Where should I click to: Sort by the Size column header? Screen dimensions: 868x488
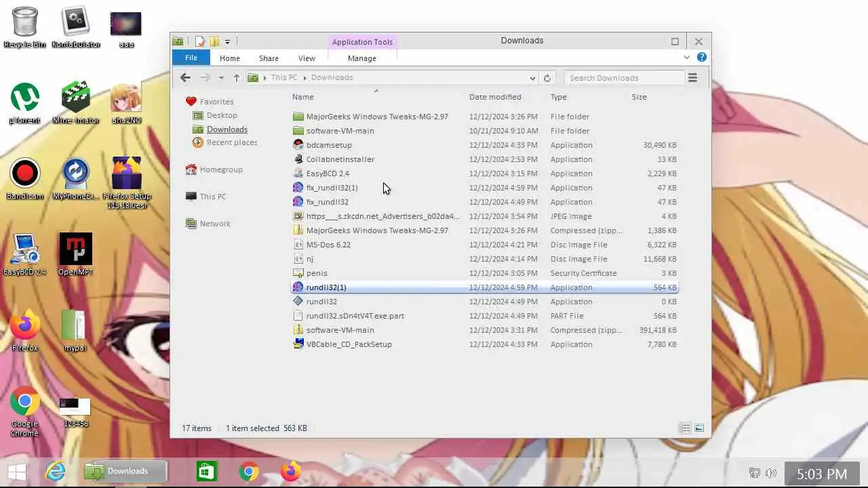click(x=639, y=97)
